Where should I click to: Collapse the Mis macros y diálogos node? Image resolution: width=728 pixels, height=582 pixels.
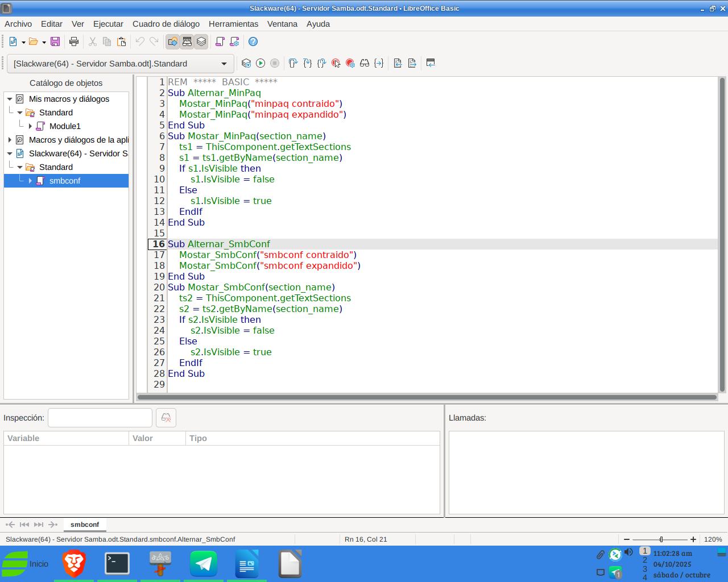10,99
